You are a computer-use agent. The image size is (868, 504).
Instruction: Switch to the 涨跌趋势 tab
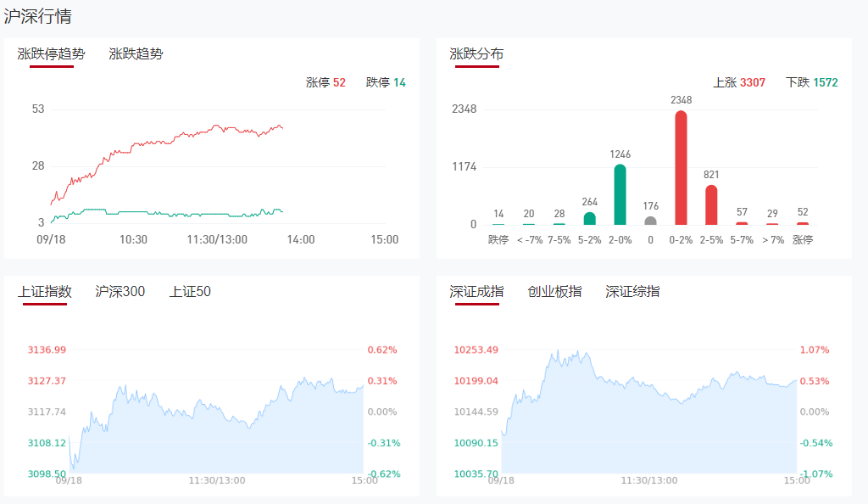click(x=136, y=54)
